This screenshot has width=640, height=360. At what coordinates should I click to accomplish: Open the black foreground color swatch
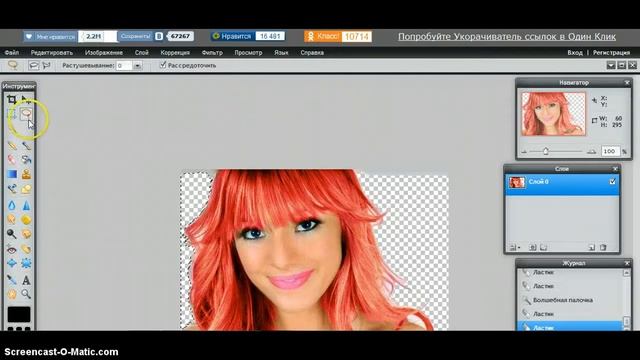(19, 314)
